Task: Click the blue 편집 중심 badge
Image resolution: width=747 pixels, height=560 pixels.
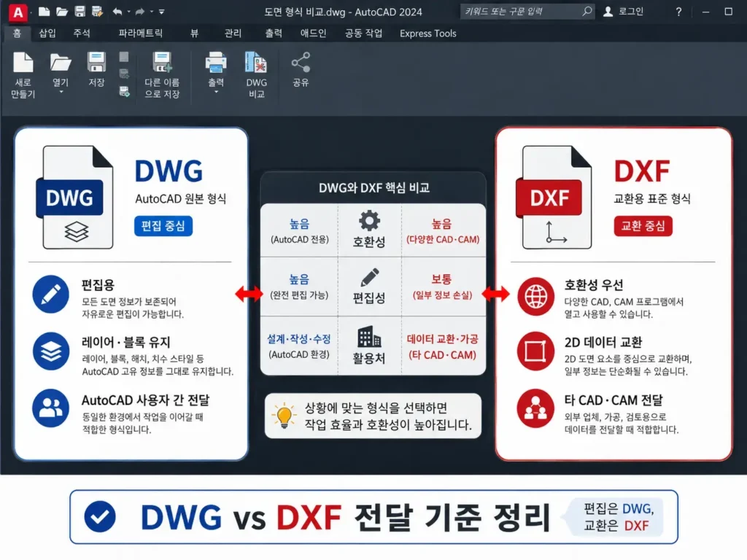Action: pos(163,226)
